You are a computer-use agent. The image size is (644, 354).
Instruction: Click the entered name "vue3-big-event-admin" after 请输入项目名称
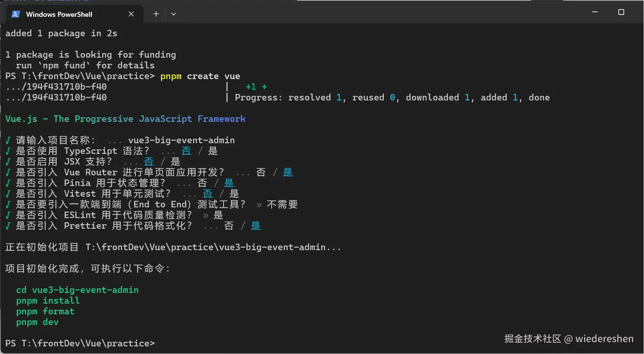tap(182, 141)
